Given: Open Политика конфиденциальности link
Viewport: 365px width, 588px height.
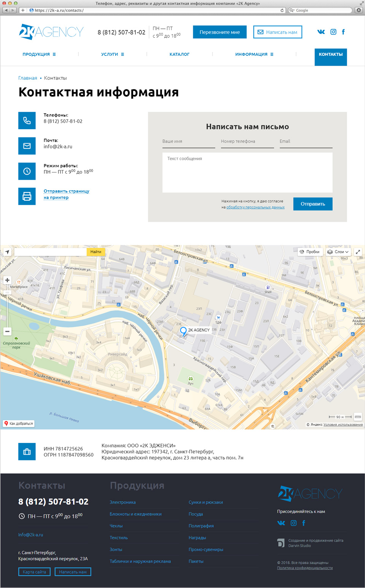Looking at the screenshot, I should click(x=305, y=568).
